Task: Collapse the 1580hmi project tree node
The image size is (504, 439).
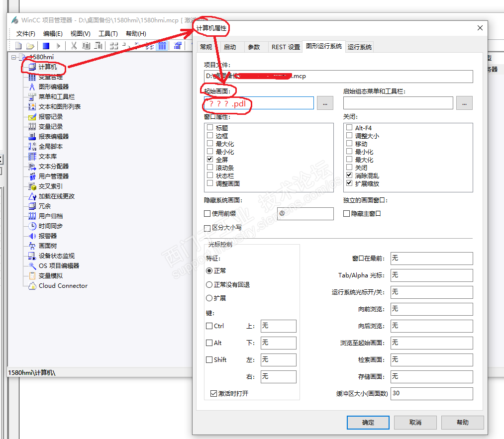Action: coord(13,57)
